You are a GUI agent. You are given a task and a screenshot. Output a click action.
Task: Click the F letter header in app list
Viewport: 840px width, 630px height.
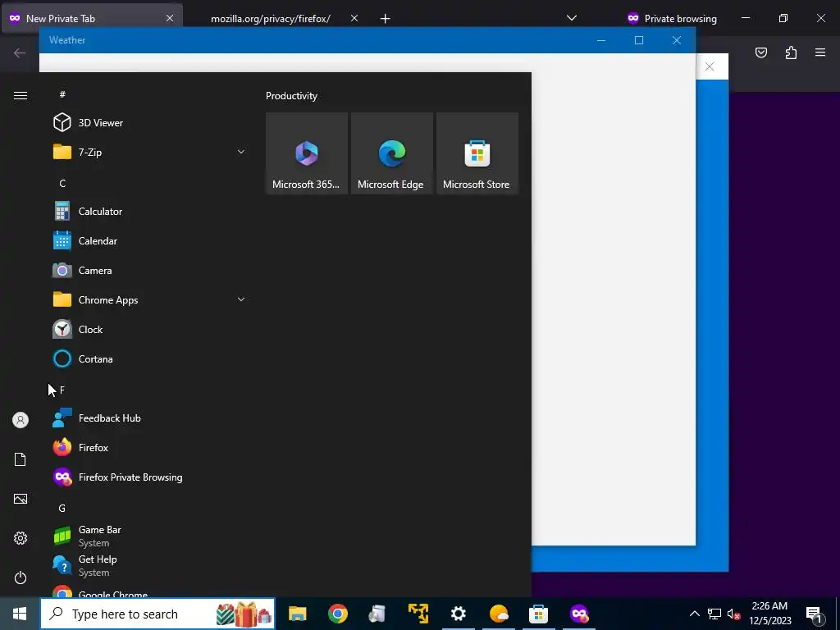(62, 390)
